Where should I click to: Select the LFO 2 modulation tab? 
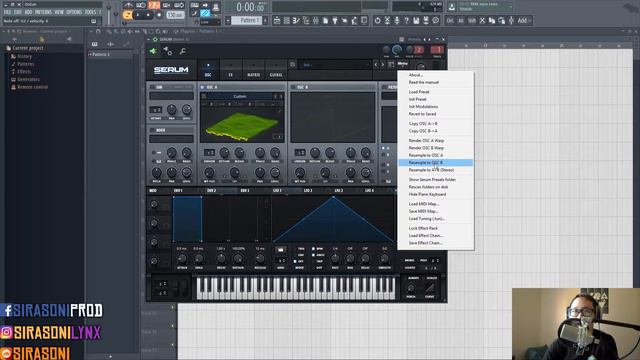click(308, 191)
